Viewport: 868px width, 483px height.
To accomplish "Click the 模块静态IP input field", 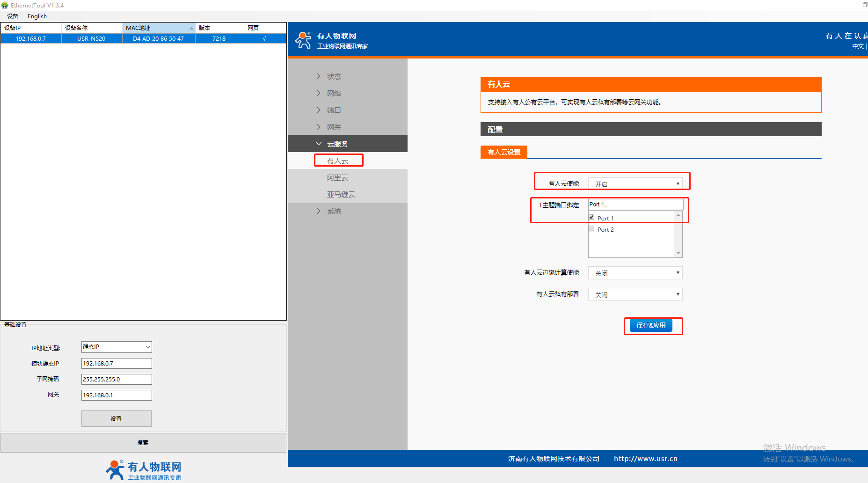I will pyautogui.click(x=117, y=363).
